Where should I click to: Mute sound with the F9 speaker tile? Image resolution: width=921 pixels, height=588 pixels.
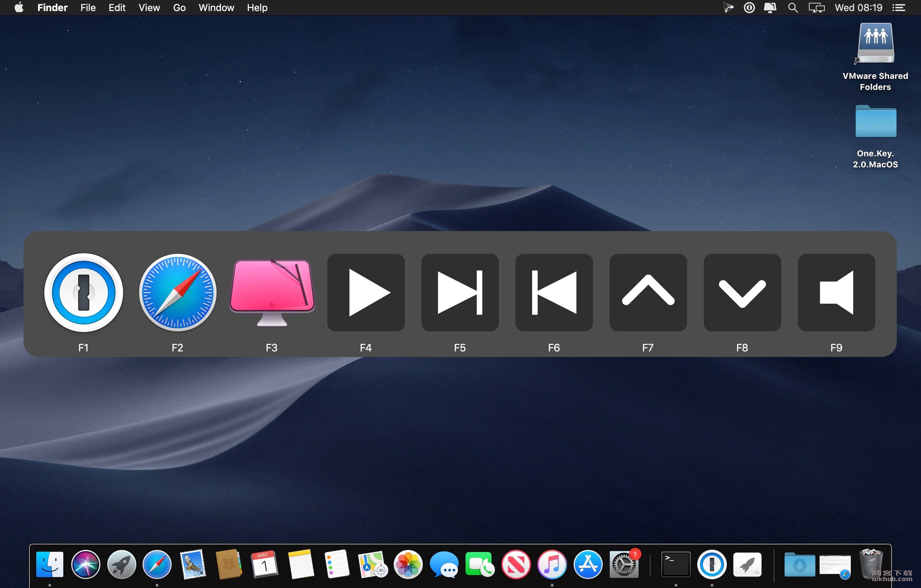coord(837,293)
